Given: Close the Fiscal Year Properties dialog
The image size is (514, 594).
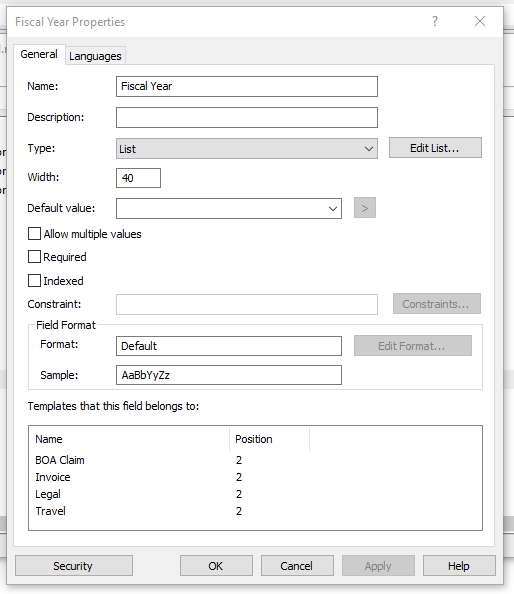Looking at the screenshot, I should point(480,21).
